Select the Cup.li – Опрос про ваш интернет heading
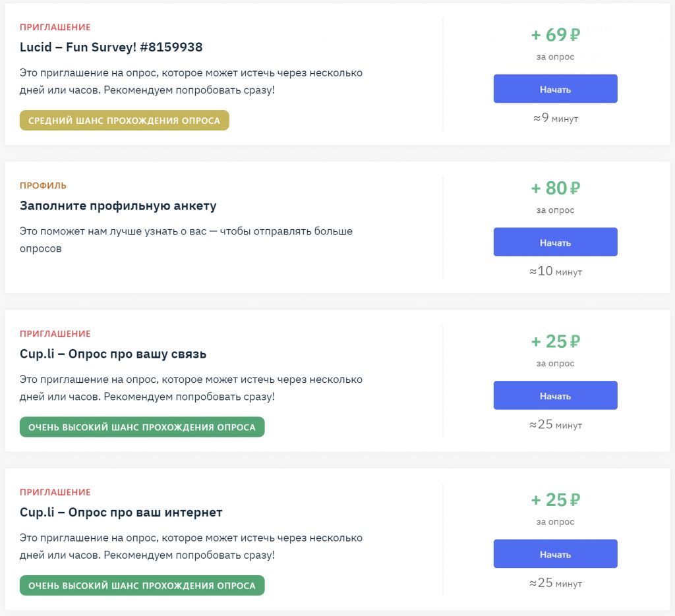The height and width of the screenshot is (616, 675). tap(121, 513)
